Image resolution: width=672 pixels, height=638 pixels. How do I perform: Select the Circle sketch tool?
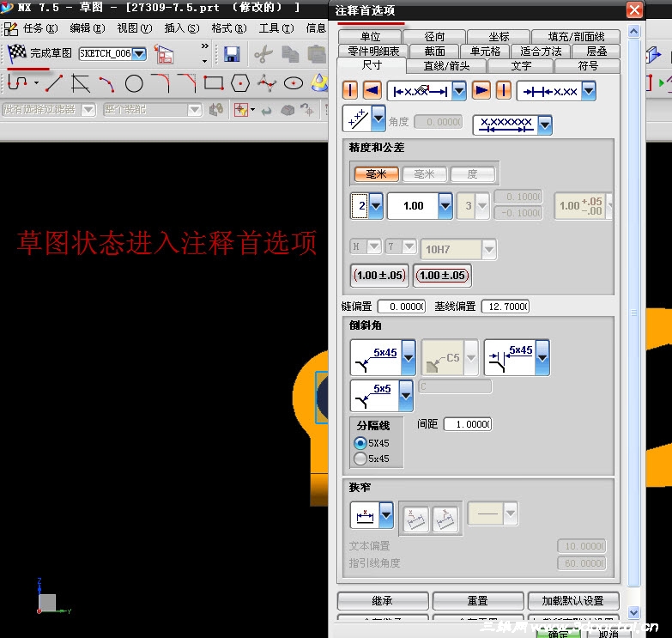tap(134, 83)
